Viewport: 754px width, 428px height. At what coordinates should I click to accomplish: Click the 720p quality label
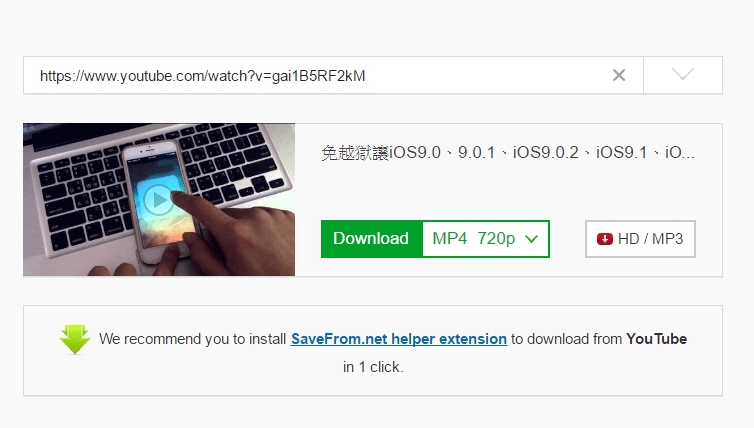pyautogui.click(x=496, y=239)
